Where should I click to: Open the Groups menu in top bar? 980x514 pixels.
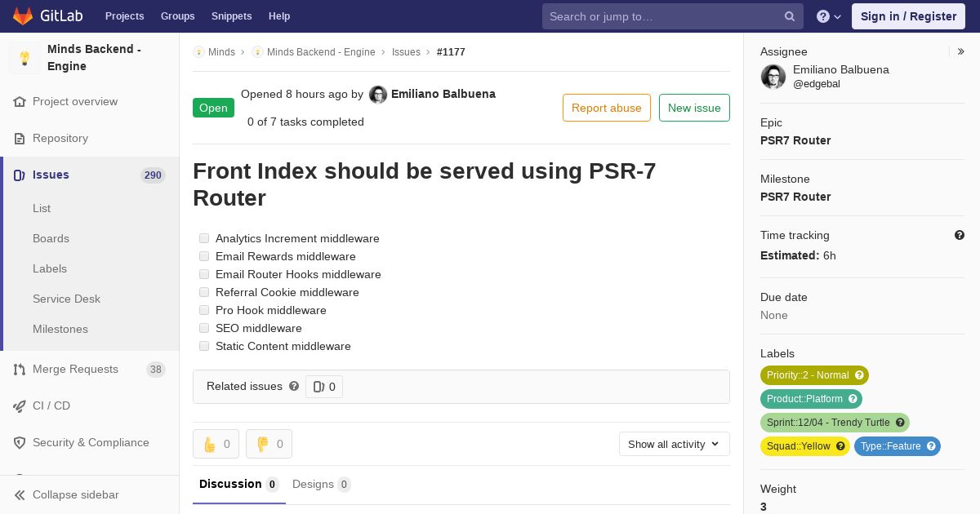pyautogui.click(x=177, y=16)
